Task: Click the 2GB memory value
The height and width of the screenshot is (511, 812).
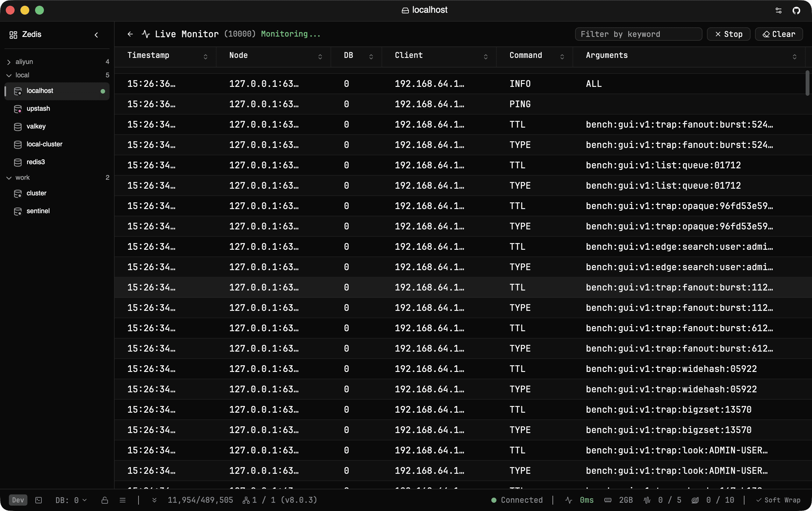Action: pyautogui.click(x=626, y=500)
